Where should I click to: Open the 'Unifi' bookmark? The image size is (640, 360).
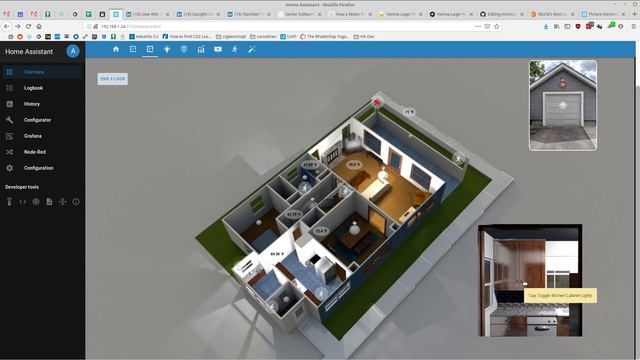[288, 36]
